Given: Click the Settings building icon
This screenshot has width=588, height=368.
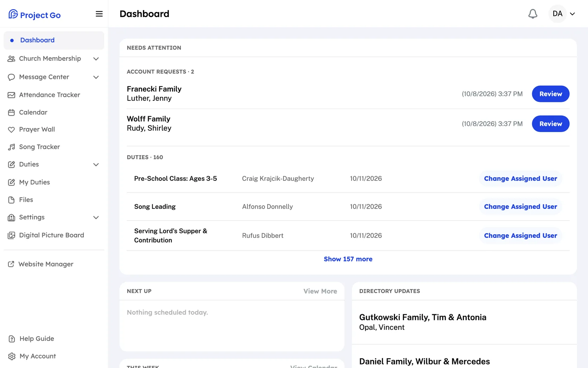Looking at the screenshot, I should tap(11, 218).
